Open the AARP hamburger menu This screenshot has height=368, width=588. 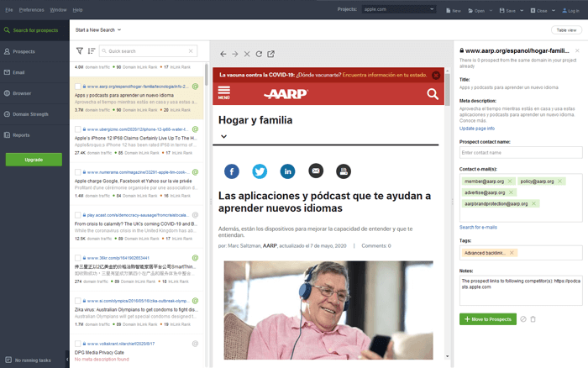pyautogui.click(x=224, y=92)
